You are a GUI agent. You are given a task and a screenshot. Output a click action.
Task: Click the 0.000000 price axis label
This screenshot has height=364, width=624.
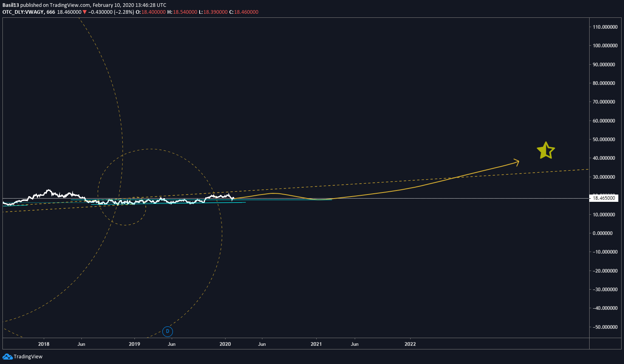click(x=603, y=233)
